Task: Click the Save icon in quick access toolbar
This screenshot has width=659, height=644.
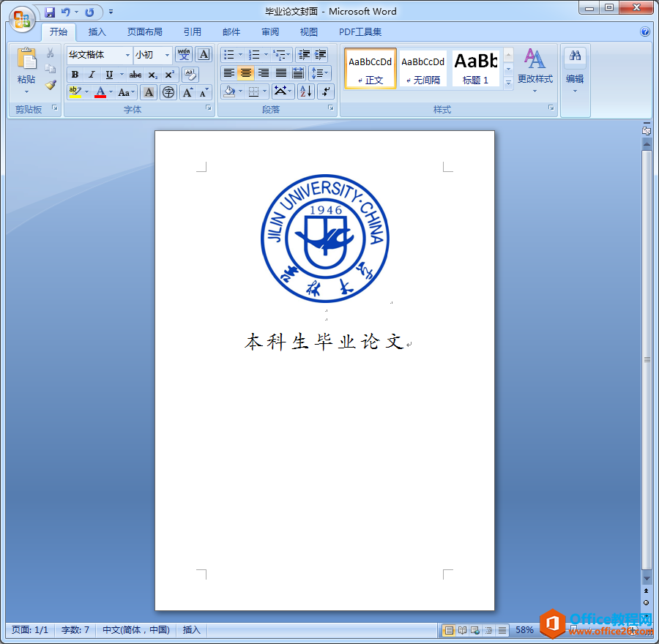Action: (x=50, y=12)
